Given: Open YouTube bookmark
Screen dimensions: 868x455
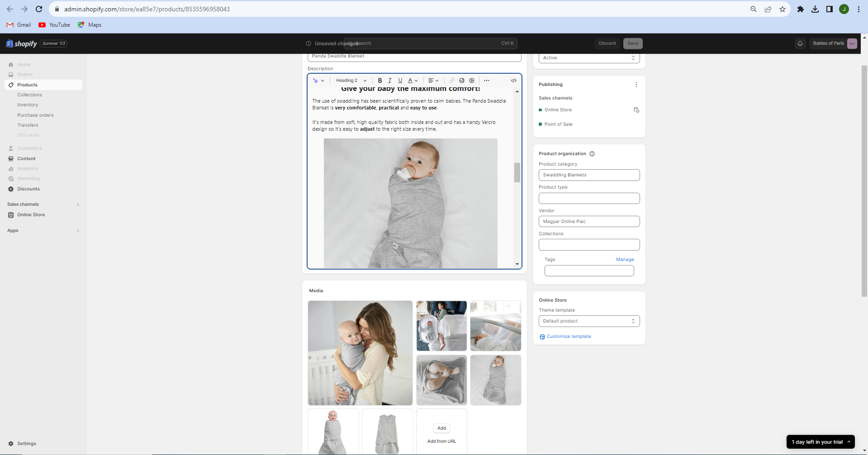Looking at the screenshot, I should click(x=54, y=25).
